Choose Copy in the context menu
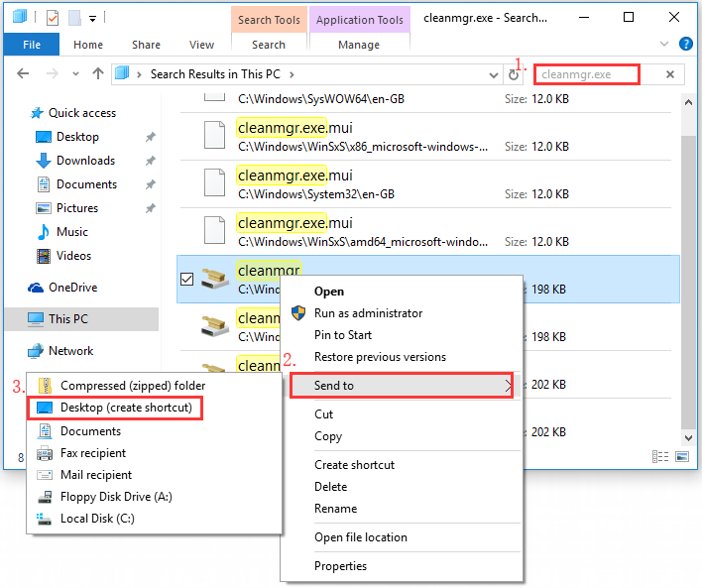The width and height of the screenshot is (702, 588). 328,436
